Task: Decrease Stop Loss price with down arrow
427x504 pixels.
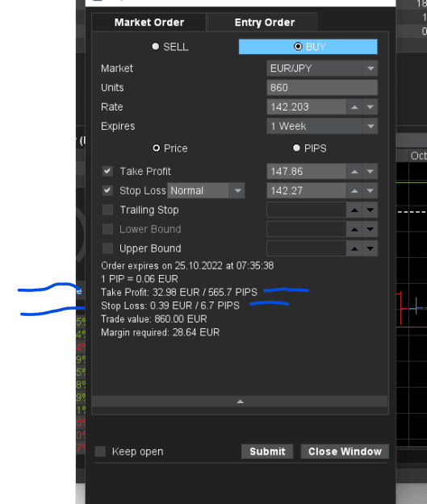Action: click(x=370, y=190)
